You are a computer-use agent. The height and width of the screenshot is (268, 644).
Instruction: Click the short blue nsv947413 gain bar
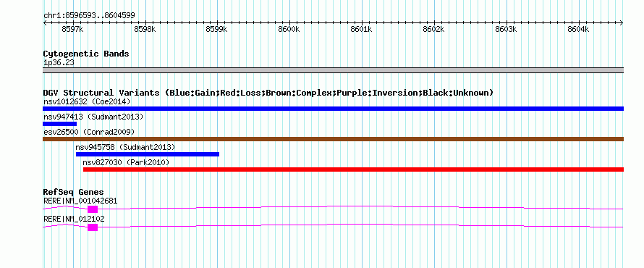tap(59, 124)
